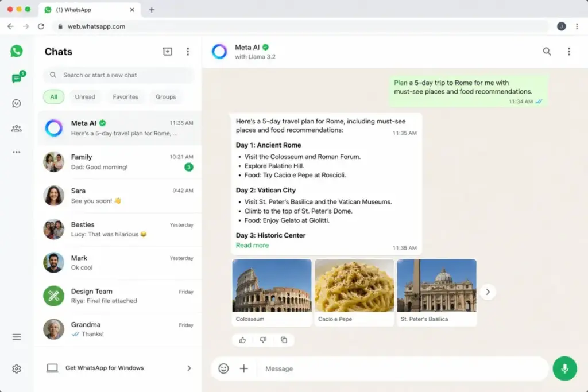Open the Colosseum image card
Image resolution: width=588 pixels, height=392 pixels.
(272, 292)
